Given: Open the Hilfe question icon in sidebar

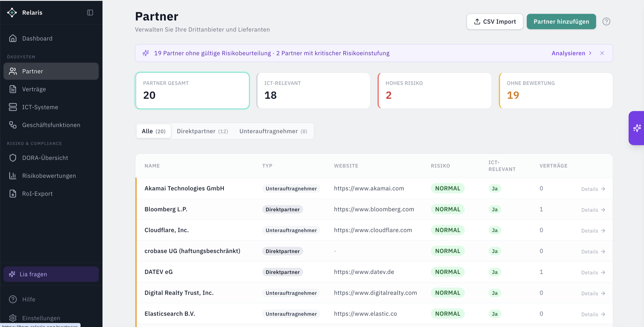Looking at the screenshot, I should [x=13, y=299].
